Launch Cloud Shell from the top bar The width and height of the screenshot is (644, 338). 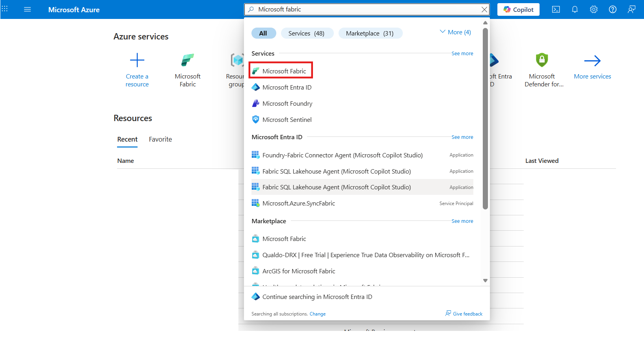pos(556,9)
